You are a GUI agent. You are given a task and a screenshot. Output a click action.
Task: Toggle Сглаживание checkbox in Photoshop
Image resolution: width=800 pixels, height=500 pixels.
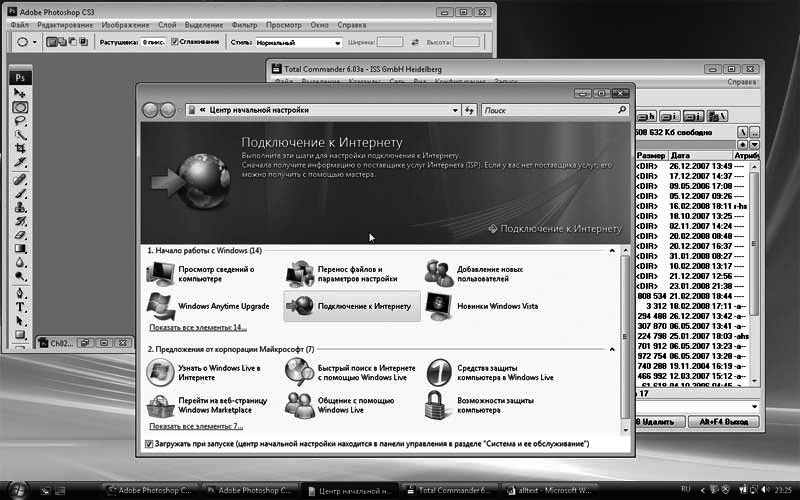point(174,42)
